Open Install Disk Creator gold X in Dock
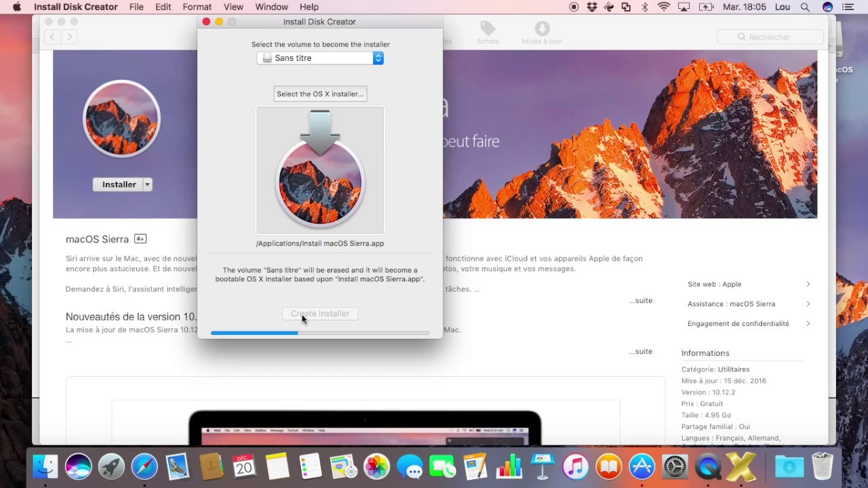Viewport: 868px width, 488px height. [741, 466]
